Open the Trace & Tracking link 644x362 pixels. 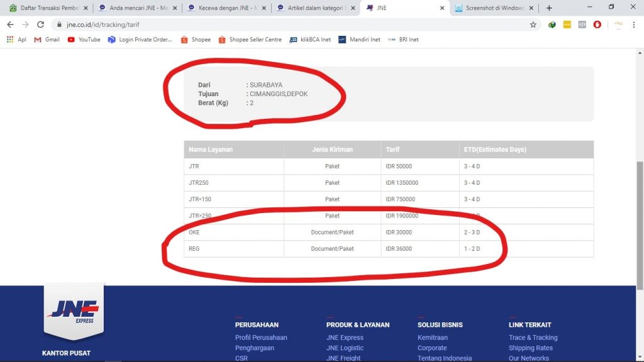point(533,337)
